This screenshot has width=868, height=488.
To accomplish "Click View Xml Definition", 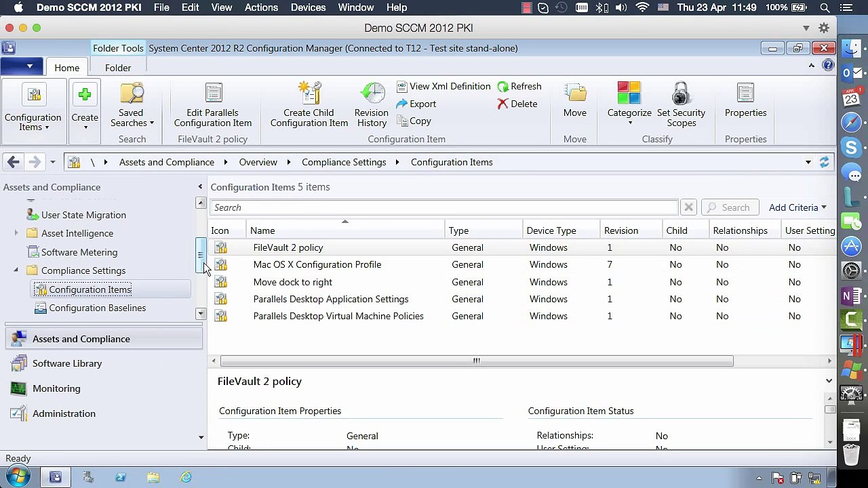I will pos(443,87).
